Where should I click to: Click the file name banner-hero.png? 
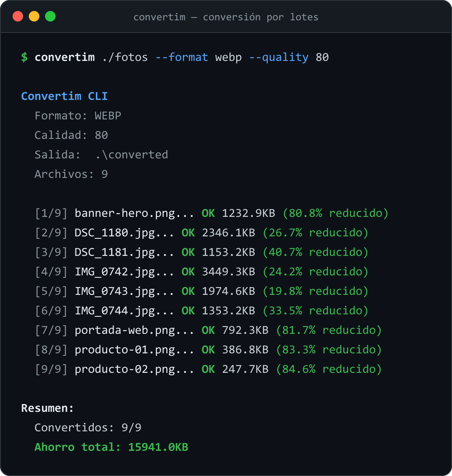(x=125, y=213)
